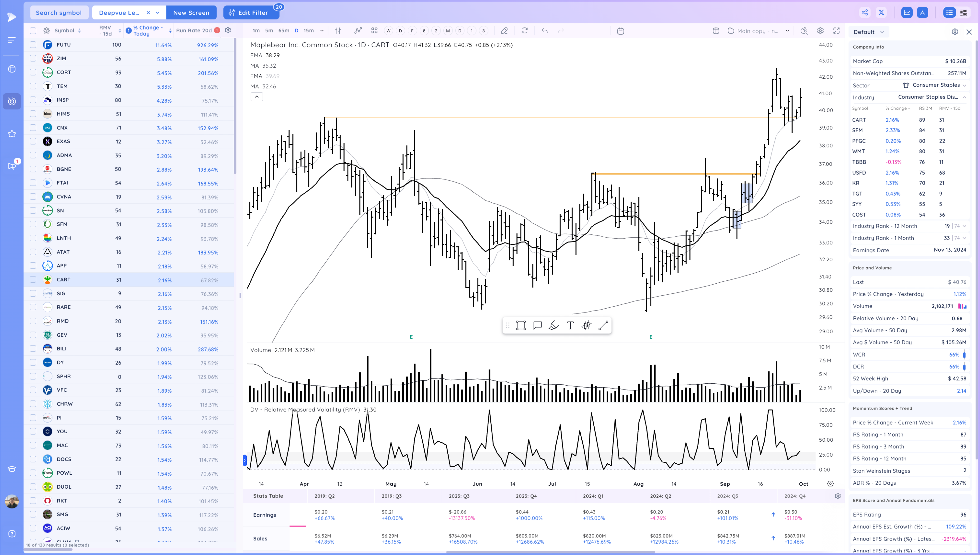
Task: Open screener column settings gear
Action: [228, 31]
